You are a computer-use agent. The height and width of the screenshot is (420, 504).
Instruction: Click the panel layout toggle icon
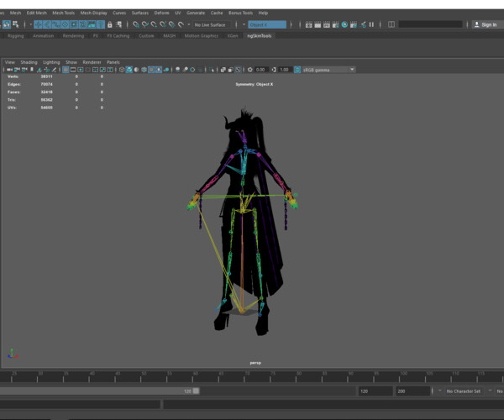click(x=391, y=24)
